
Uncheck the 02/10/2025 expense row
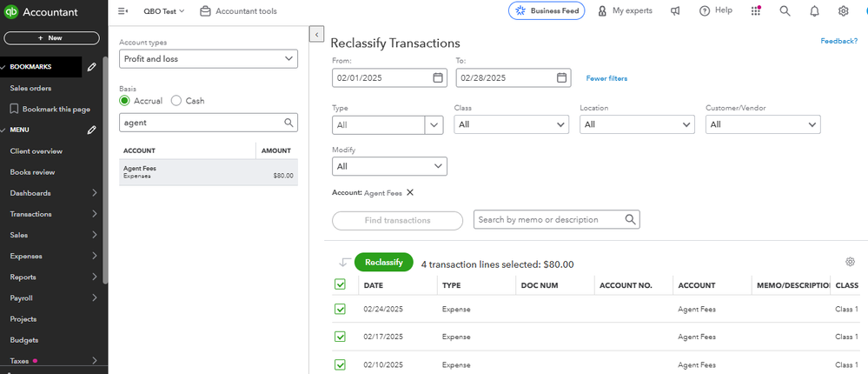340,364
